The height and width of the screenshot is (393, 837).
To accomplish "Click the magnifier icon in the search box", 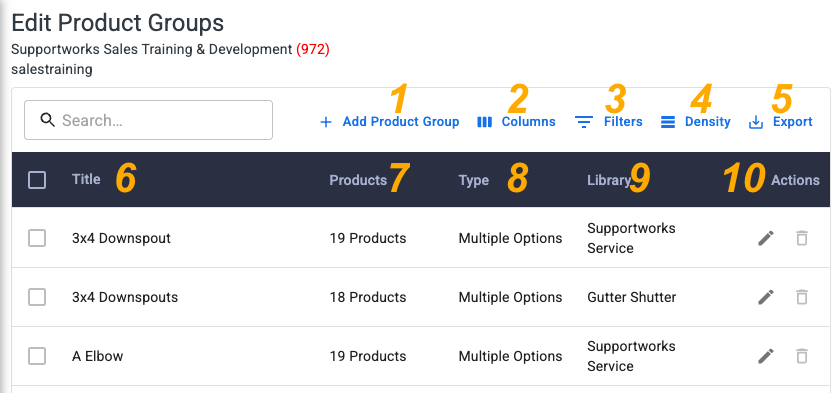I will [48, 120].
